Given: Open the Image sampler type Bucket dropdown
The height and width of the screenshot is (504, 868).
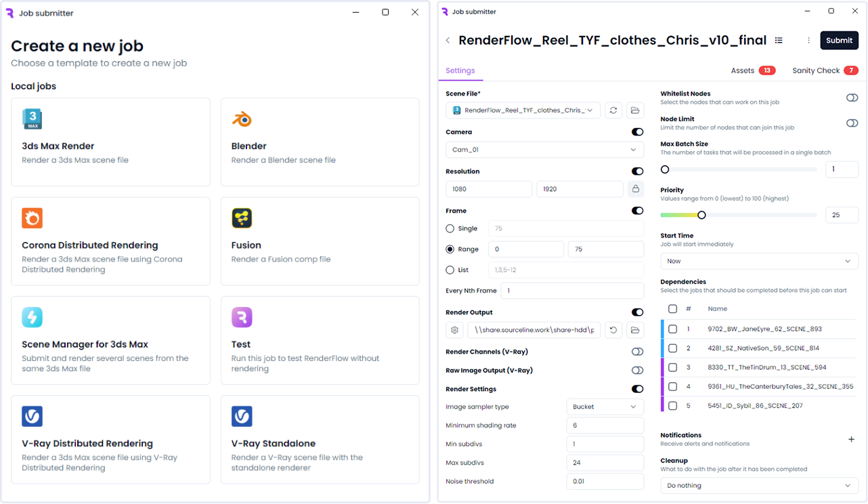Looking at the screenshot, I should click(605, 406).
